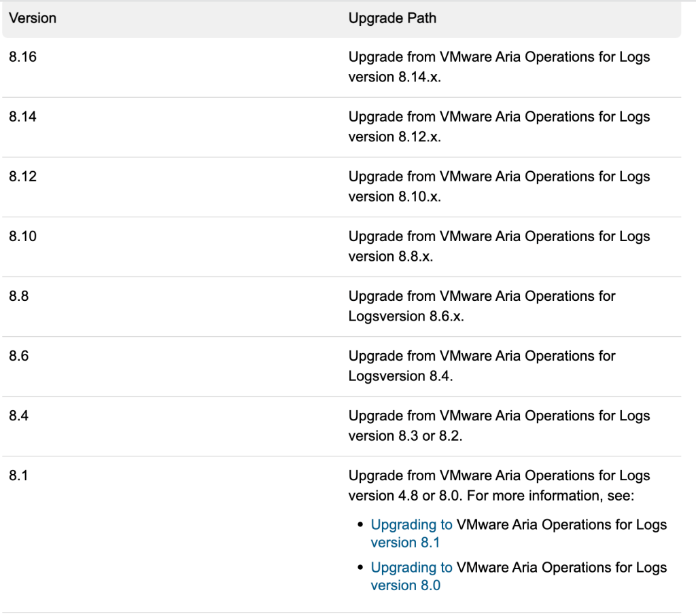Screen dimensions: 696x616
Task: Open the Upgrading to version 8.1 link
Action: click(411, 525)
